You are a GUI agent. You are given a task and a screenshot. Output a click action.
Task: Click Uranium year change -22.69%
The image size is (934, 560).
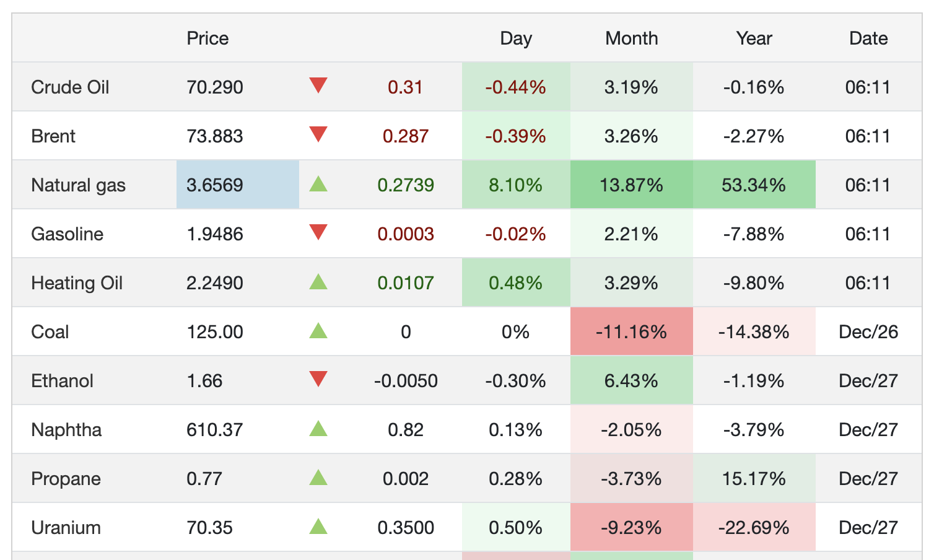click(754, 528)
